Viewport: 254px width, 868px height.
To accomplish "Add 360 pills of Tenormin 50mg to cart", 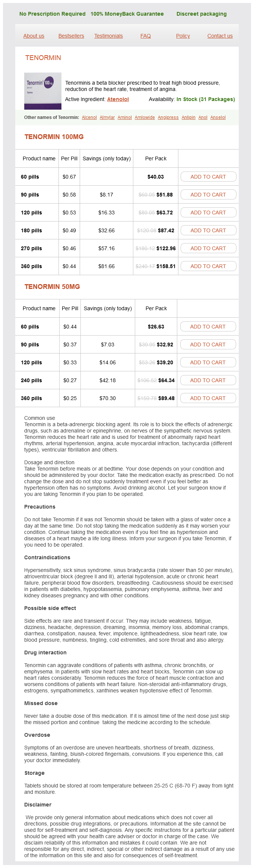I will tap(208, 398).
